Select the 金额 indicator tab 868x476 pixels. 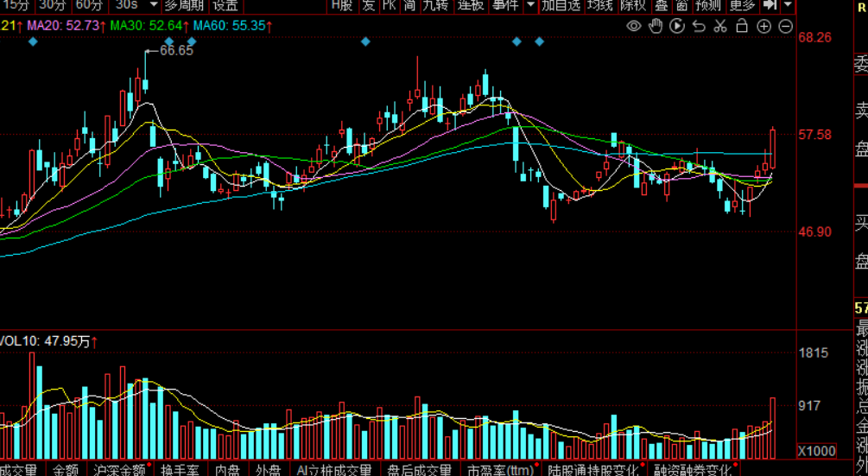pos(66,470)
